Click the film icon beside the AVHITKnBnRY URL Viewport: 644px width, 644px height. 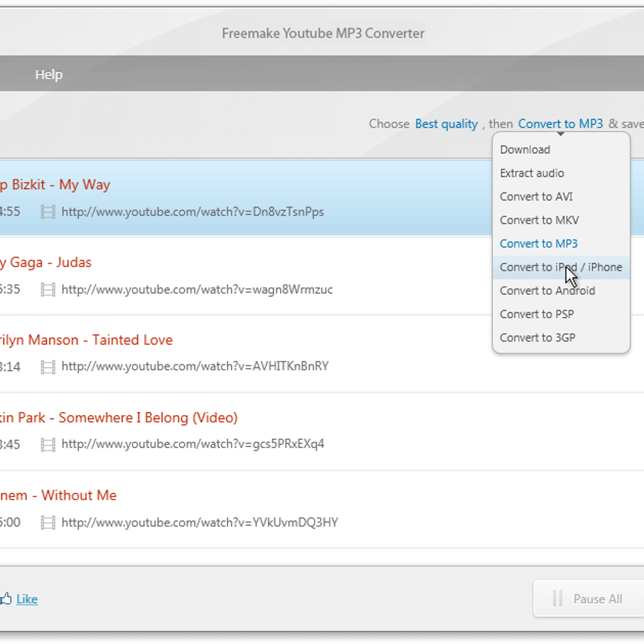pos(48,367)
